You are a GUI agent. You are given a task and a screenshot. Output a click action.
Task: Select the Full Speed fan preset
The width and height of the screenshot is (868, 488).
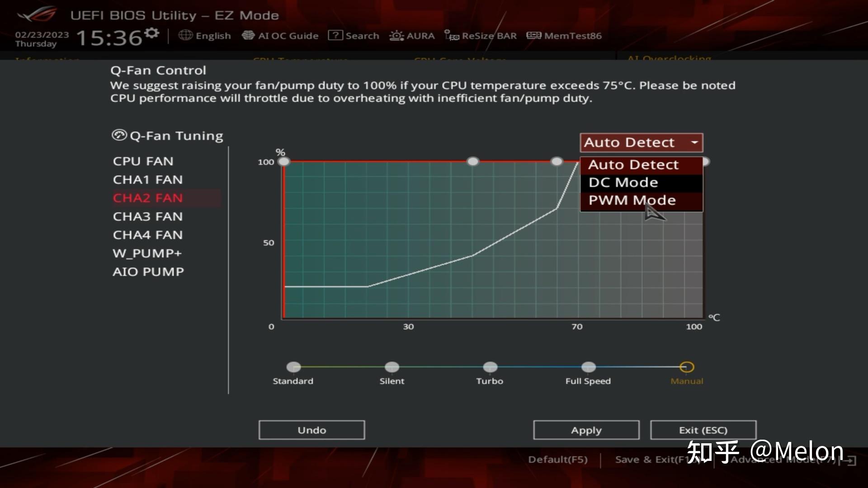(587, 366)
